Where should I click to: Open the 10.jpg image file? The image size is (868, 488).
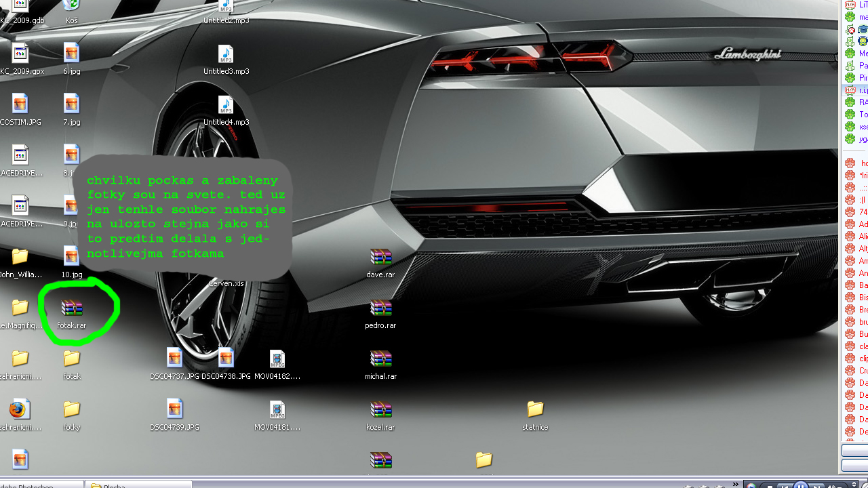point(71,258)
